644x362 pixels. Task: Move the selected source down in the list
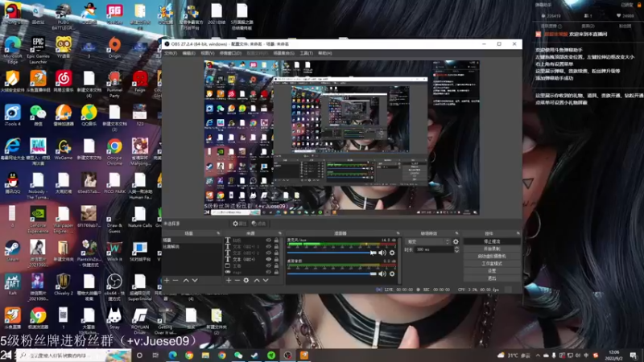click(x=266, y=280)
